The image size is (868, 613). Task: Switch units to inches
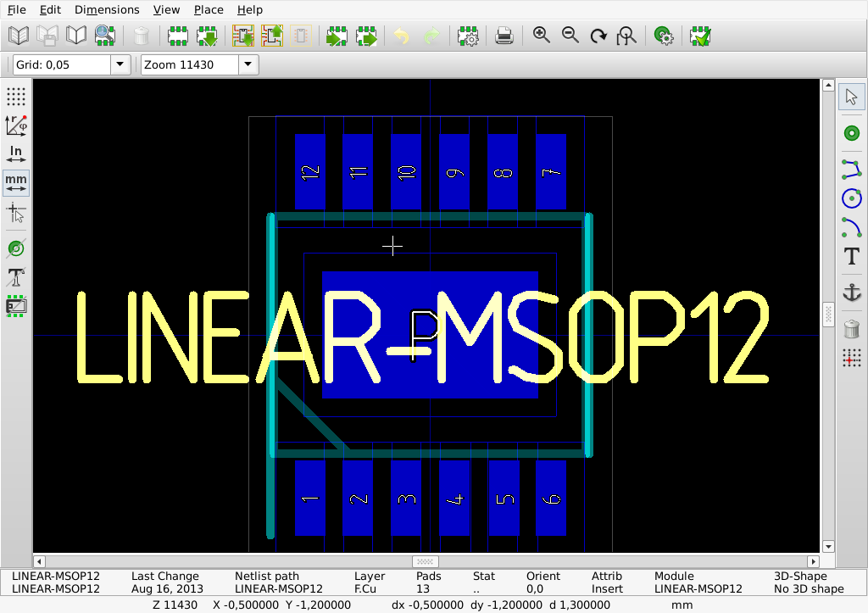coord(16,153)
